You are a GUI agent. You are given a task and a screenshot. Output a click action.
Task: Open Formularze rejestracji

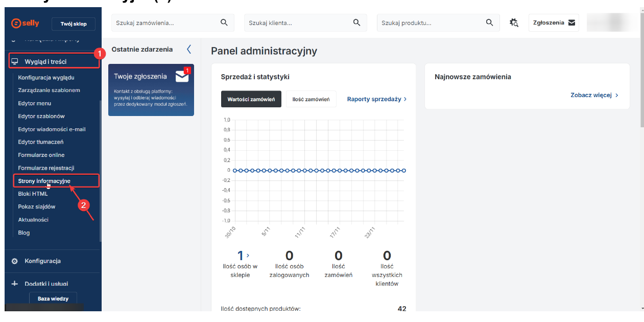click(x=46, y=168)
